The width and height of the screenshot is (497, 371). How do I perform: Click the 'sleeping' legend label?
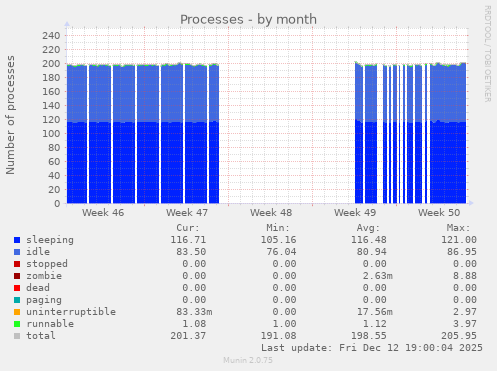click(50, 240)
